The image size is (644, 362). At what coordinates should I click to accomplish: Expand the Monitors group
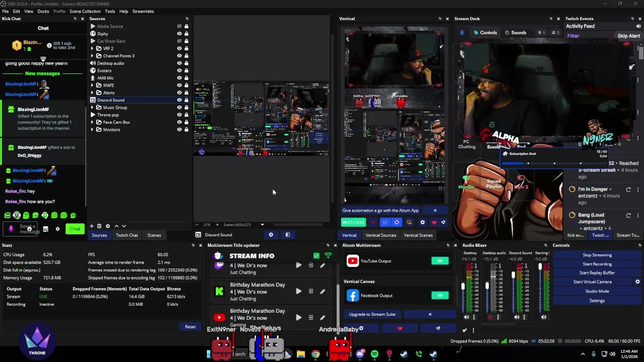pos(93,130)
